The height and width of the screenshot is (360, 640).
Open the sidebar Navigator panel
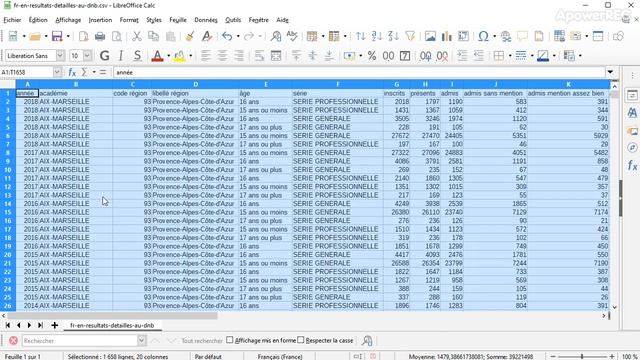click(632, 147)
